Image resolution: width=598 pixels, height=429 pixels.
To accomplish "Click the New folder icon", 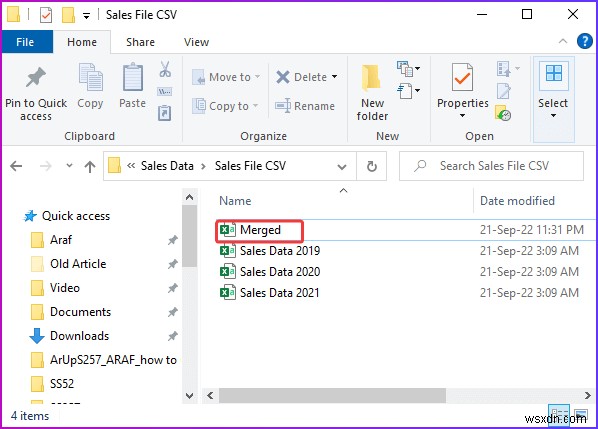I will [x=371, y=78].
